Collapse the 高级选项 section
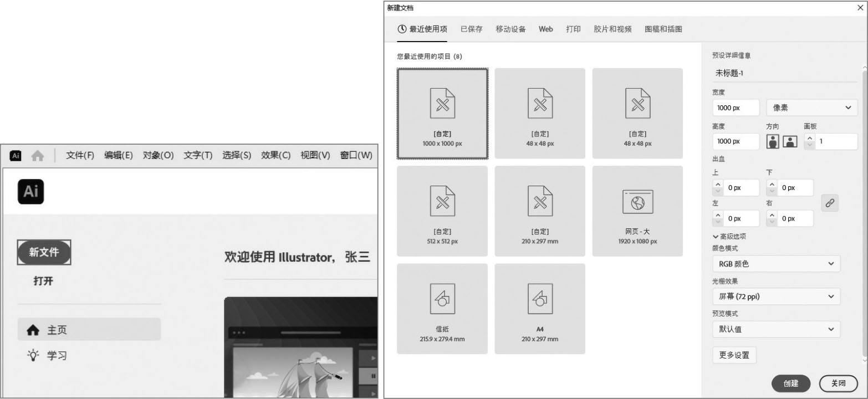 [x=729, y=237]
